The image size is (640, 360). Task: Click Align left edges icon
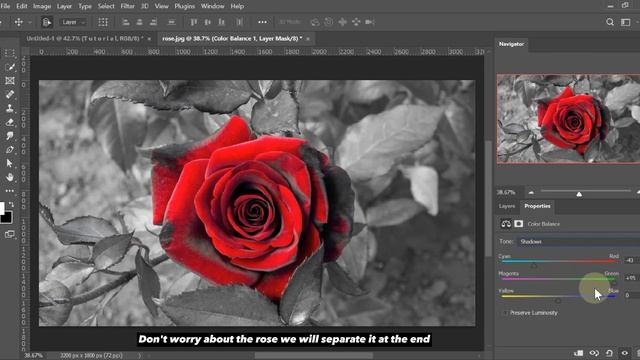pyautogui.click(x=126, y=22)
